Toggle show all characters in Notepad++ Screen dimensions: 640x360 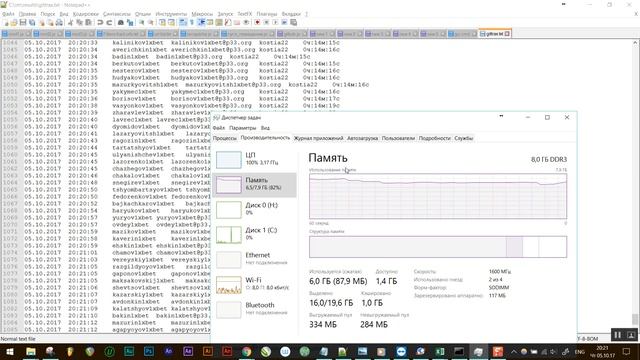pyautogui.click(x=191, y=22)
